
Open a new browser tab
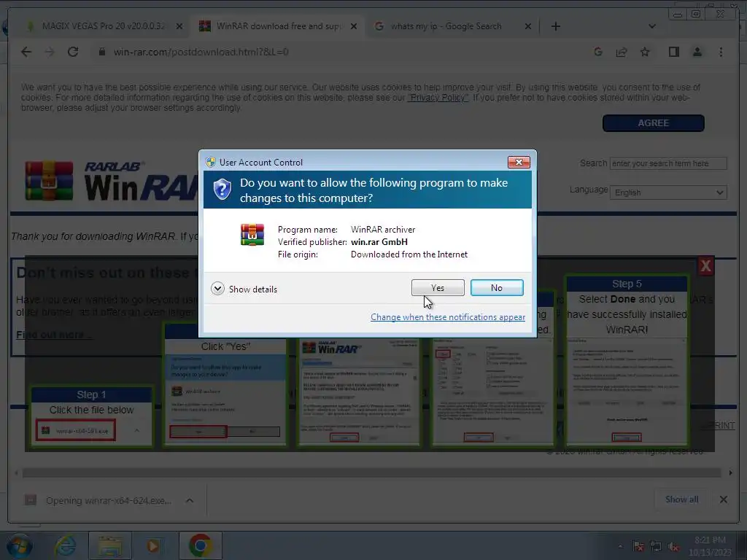(555, 26)
